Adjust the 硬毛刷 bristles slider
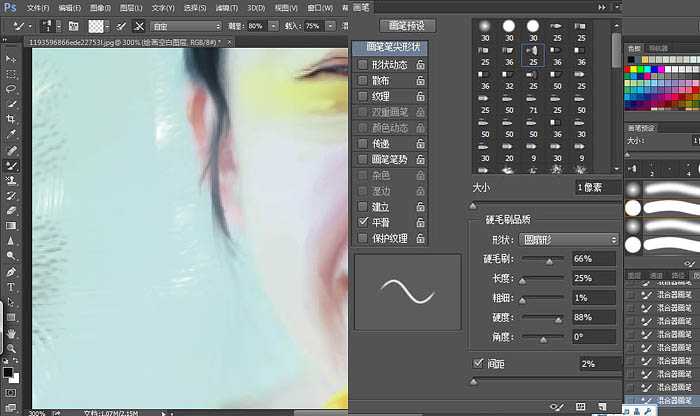The height and width of the screenshot is (416, 700). pyautogui.click(x=549, y=260)
